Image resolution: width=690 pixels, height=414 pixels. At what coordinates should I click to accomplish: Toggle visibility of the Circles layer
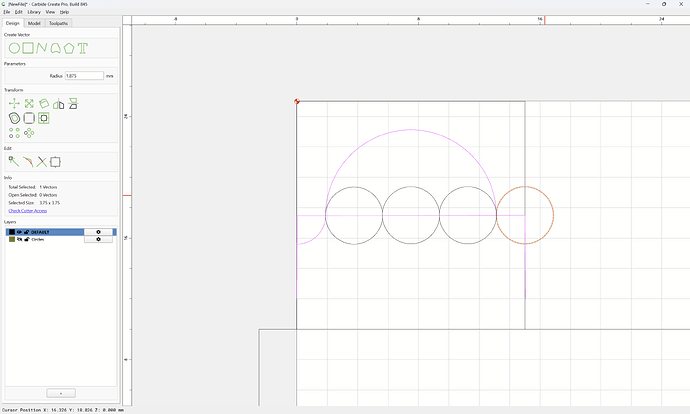pyautogui.click(x=19, y=239)
